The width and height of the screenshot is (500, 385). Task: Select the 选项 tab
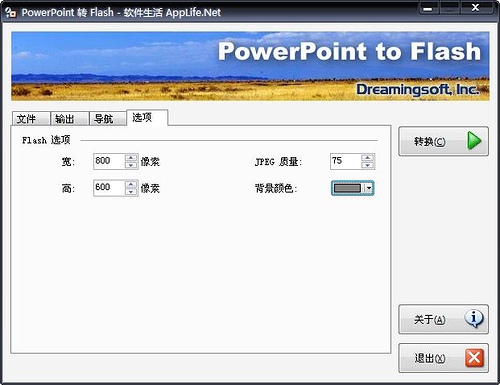147,117
